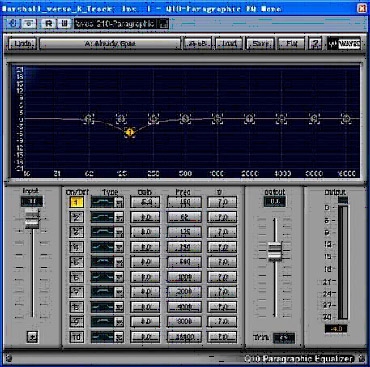This screenshot has height=367, width=370.
Task: Click the Waves logo
Action: (344, 43)
